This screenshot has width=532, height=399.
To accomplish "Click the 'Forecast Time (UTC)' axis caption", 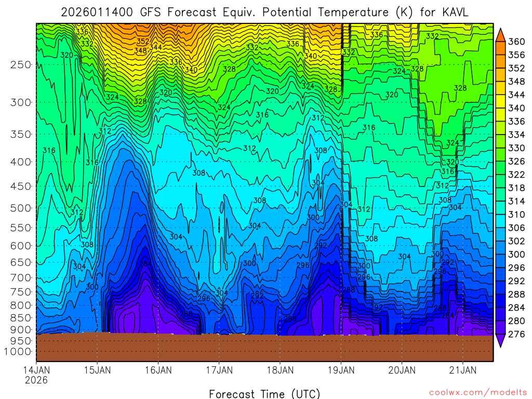I will 264,394.
